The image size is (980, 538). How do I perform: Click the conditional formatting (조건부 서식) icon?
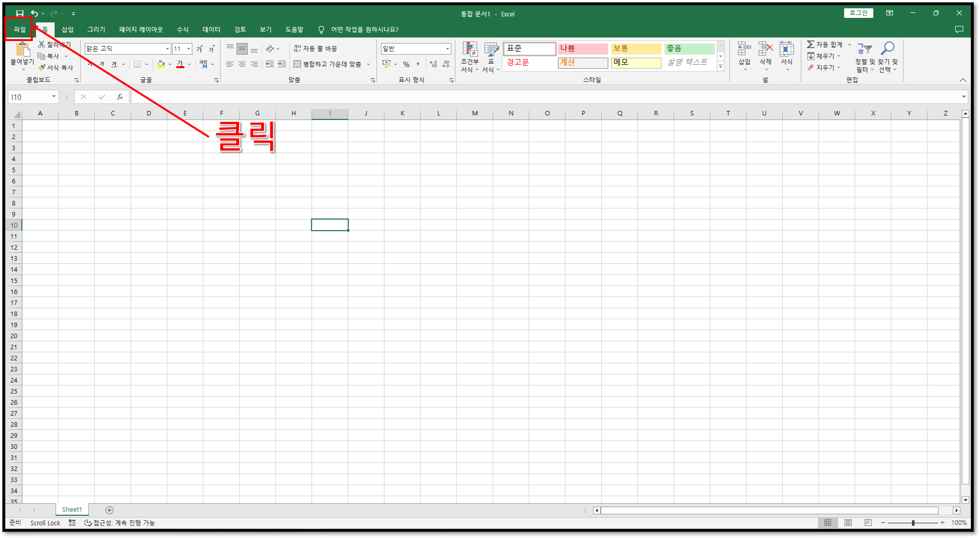(x=469, y=49)
